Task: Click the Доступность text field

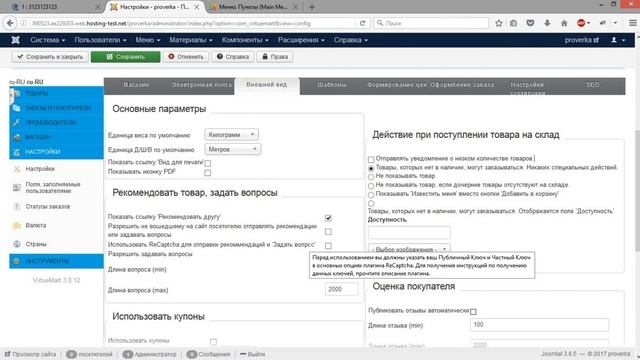Action: 409,233
